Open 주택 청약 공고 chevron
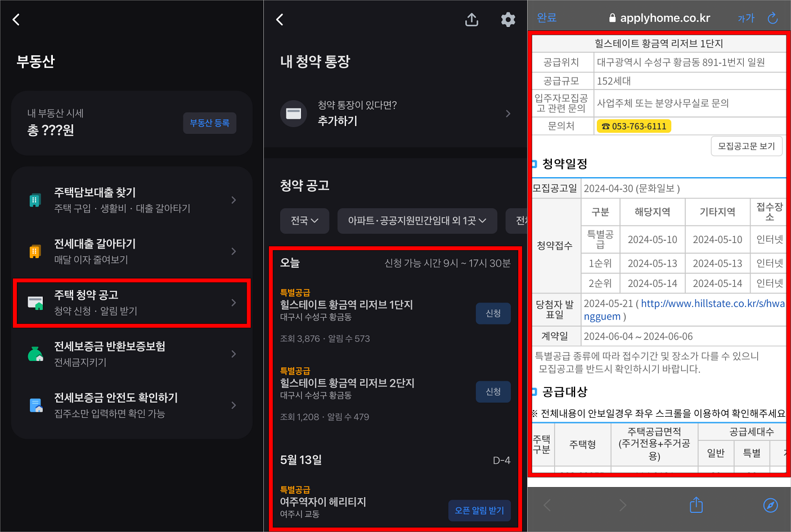This screenshot has width=791, height=532. [x=233, y=303]
